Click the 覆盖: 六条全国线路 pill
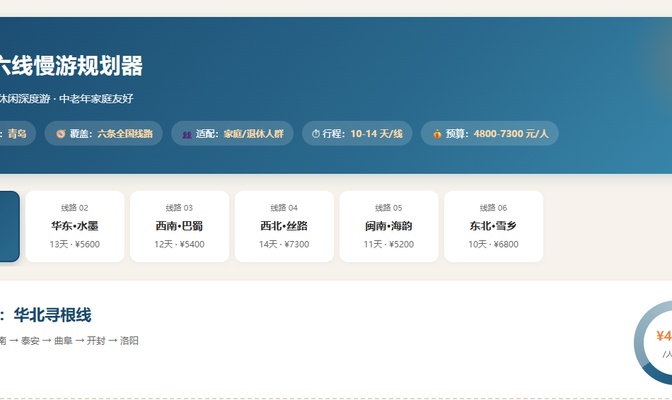672x400 pixels. pyautogui.click(x=104, y=133)
